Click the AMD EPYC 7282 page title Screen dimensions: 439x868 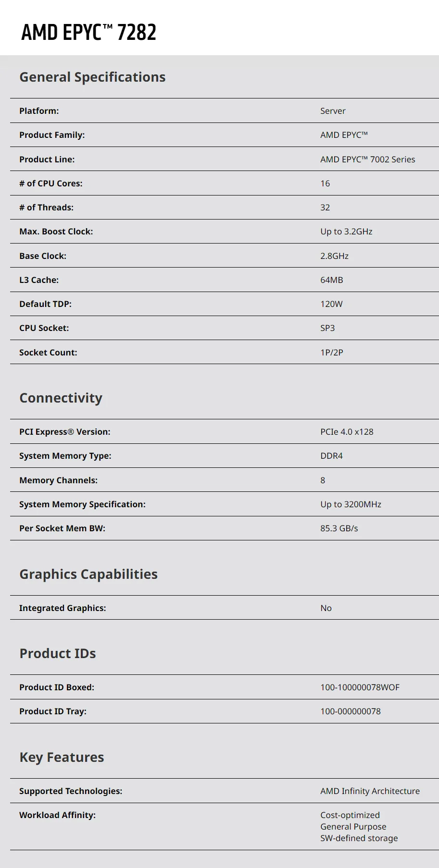point(89,32)
